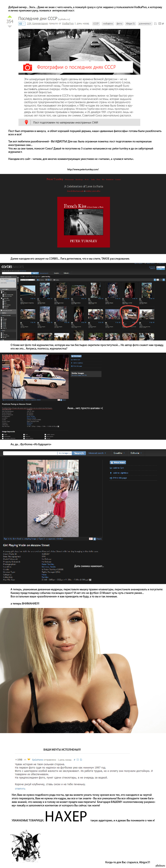Screen dimensions: 166x868
Task: Expand the Advanced search dropdown
Action: point(97,453)
